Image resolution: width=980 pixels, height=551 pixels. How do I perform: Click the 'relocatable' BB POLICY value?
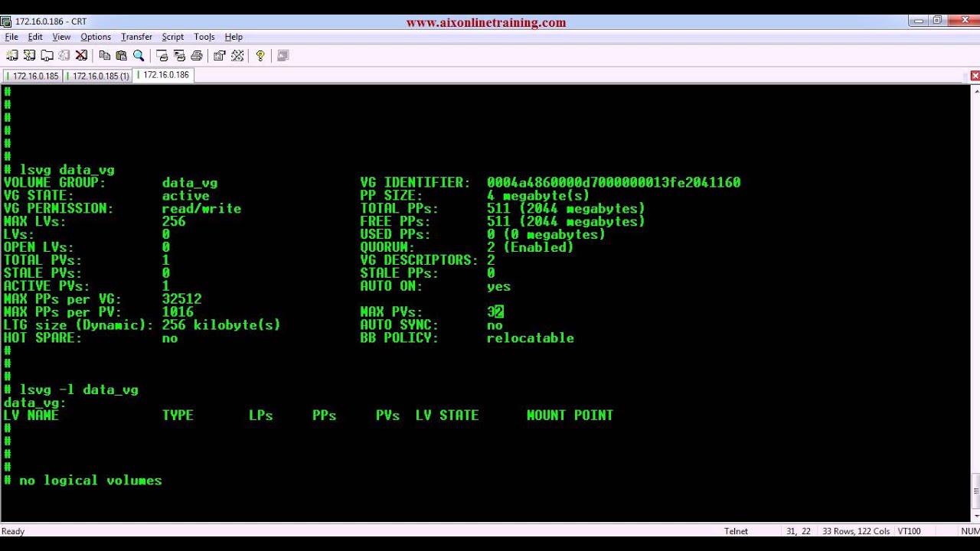coord(530,337)
